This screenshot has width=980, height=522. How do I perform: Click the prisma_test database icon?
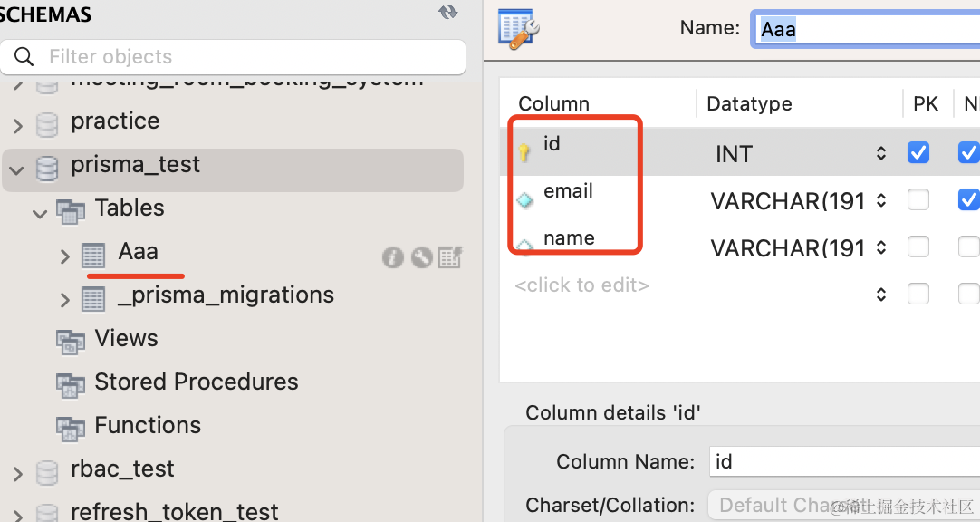coord(46,167)
